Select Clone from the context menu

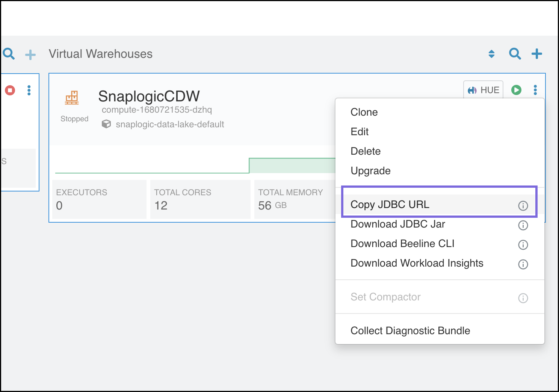coord(364,112)
